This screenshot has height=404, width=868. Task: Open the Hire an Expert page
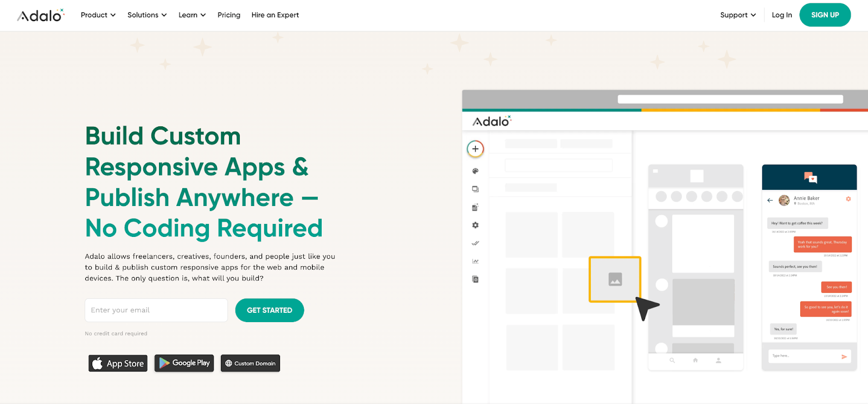pyautogui.click(x=275, y=15)
